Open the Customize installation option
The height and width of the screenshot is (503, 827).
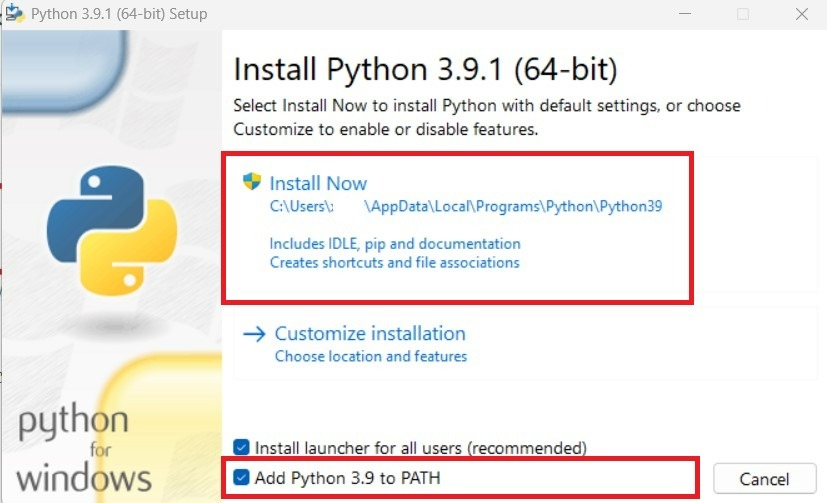(370, 333)
